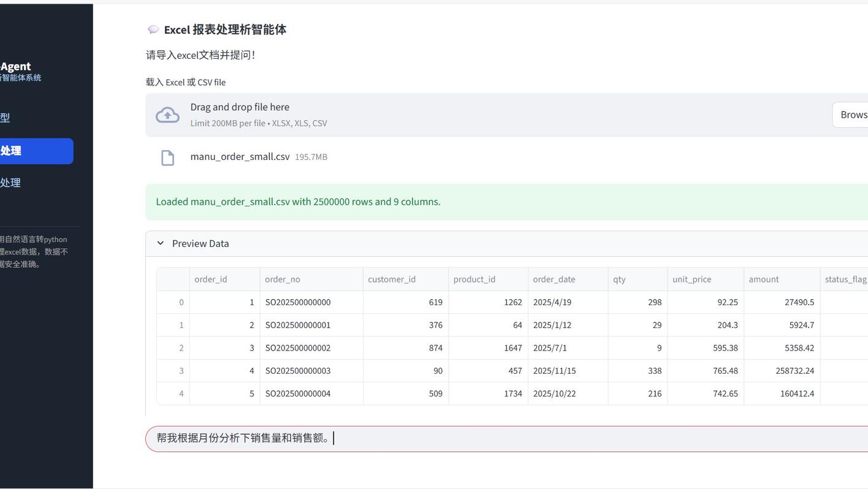Click the manu_order_small.csv file icon
Viewport: 868px width, 489px height.
[167, 157]
